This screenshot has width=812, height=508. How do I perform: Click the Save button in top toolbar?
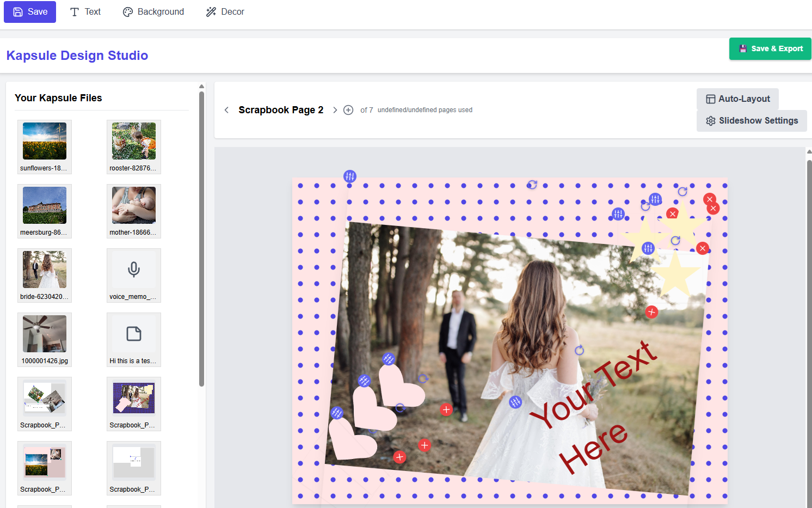30,12
